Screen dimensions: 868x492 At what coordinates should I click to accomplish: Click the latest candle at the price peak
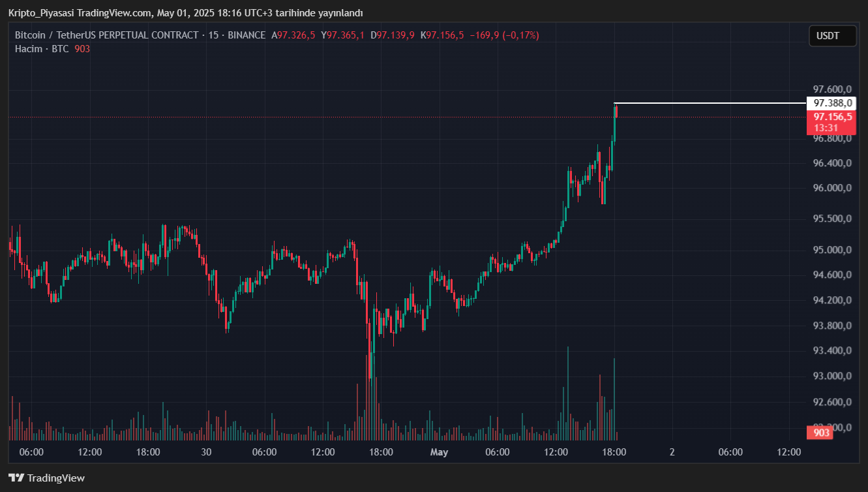coord(616,111)
